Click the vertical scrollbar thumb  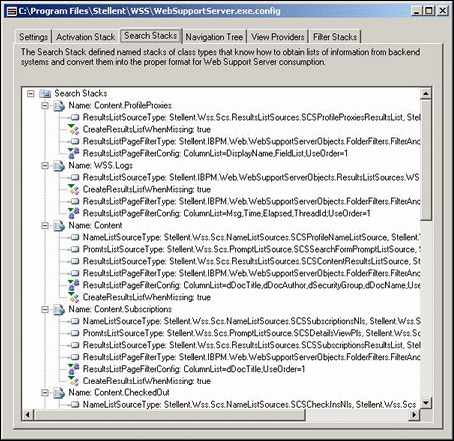click(426, 160)
